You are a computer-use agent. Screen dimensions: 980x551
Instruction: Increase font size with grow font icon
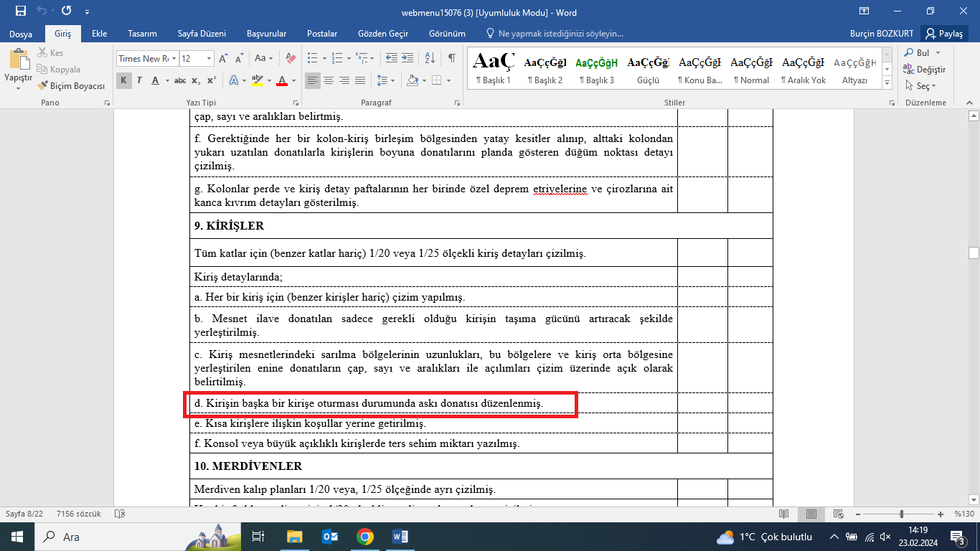[x=223, y=59]
